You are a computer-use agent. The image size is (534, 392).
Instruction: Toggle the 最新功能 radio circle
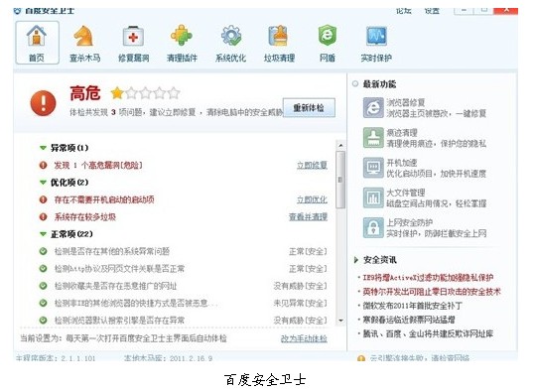coord(355,83)
